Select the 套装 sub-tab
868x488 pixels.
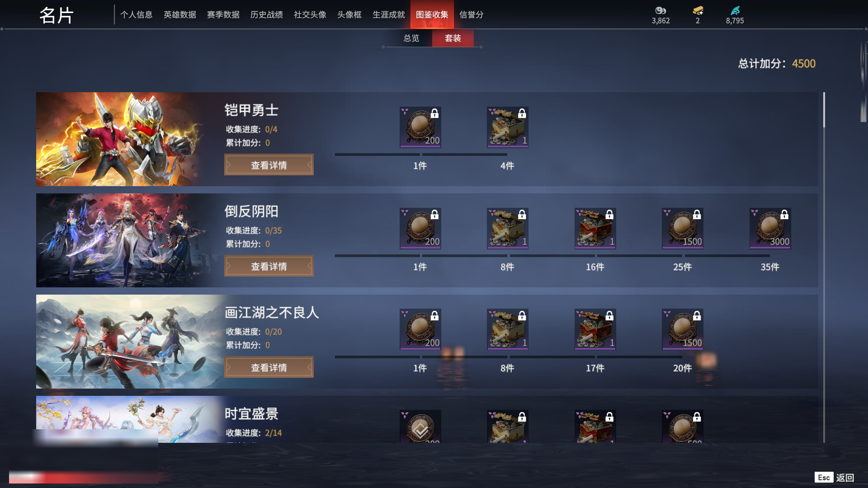453,38
